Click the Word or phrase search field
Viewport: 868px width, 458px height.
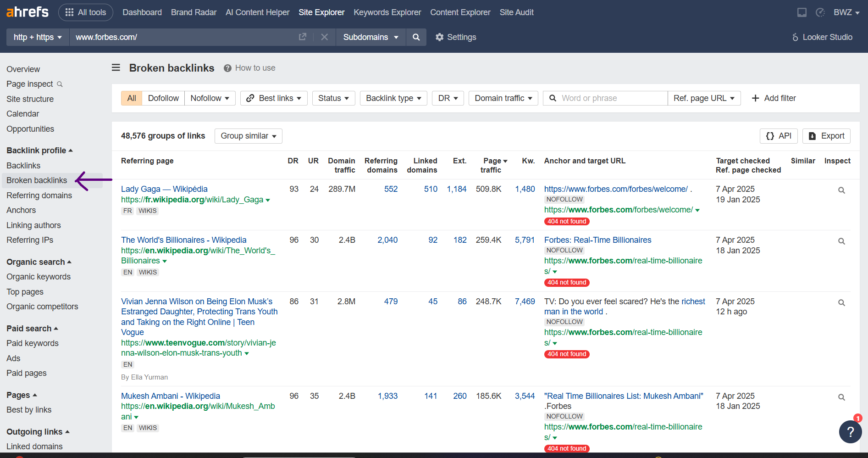(x=605, y=98)
